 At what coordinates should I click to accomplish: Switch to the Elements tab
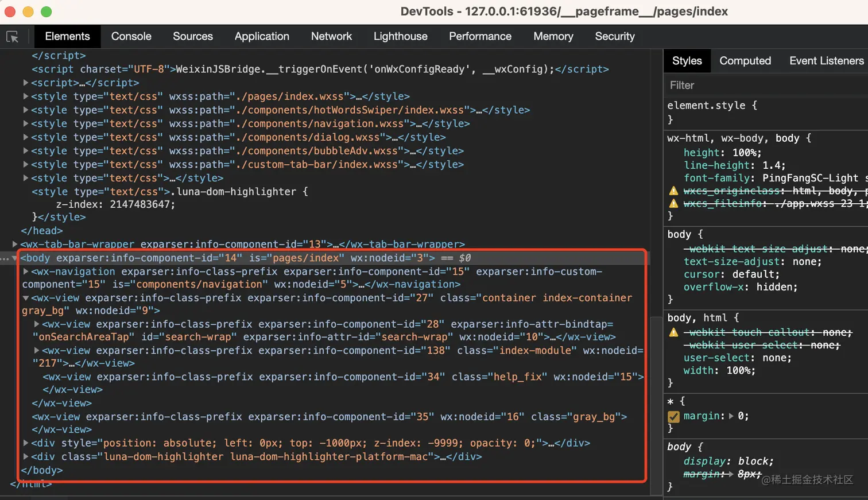click(x=68, y=37)
